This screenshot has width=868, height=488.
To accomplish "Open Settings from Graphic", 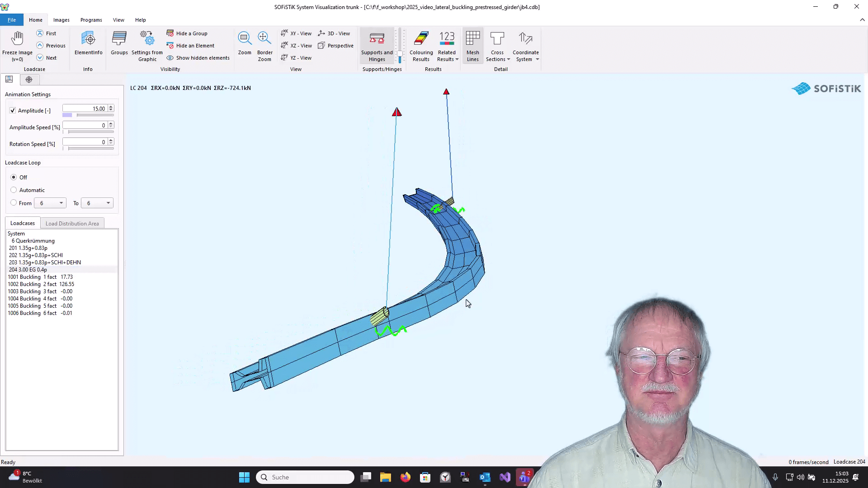I will pyautogui.click(x=146, y=45).
